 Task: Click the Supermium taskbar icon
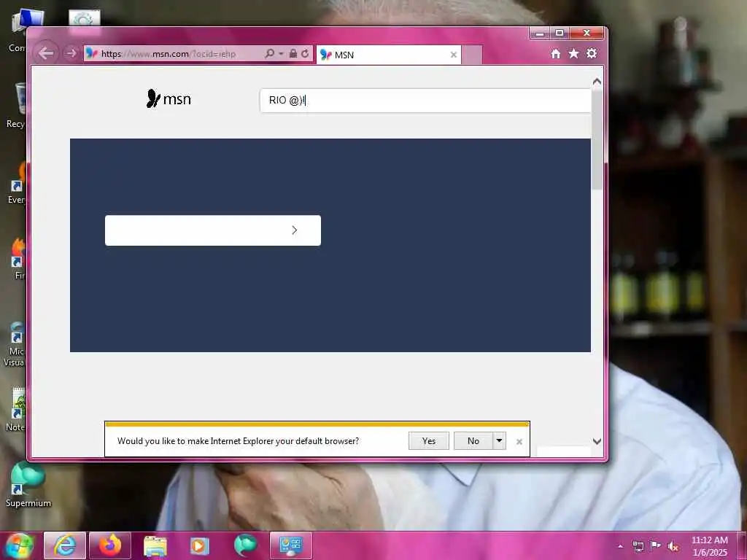click(x=245, y=545)
